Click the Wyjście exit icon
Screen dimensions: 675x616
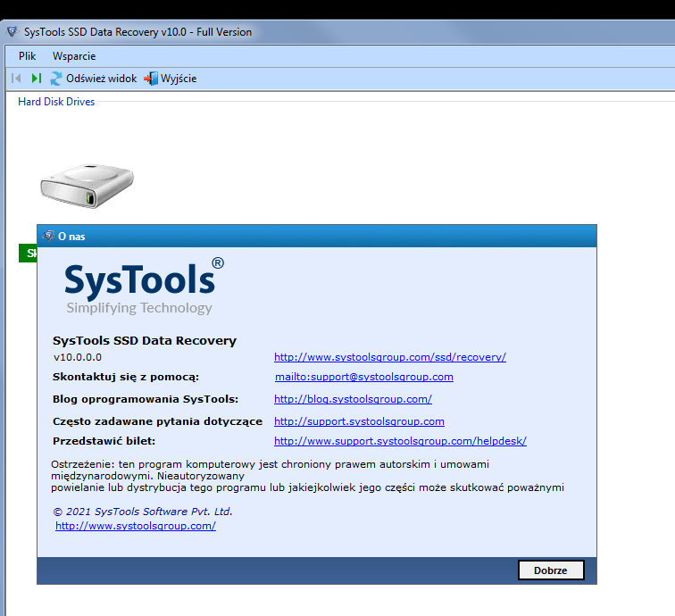[151, 79]
